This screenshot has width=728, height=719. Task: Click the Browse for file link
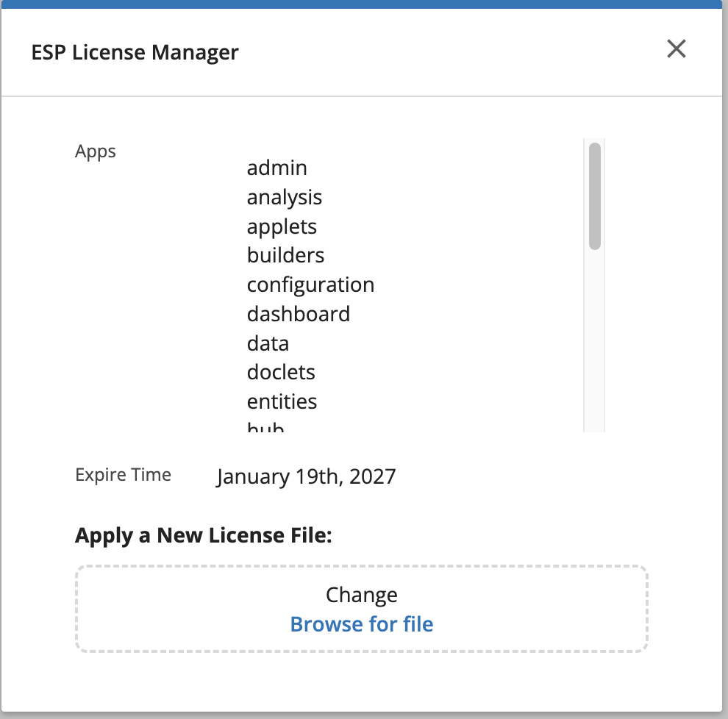click(x=362, y=624)
